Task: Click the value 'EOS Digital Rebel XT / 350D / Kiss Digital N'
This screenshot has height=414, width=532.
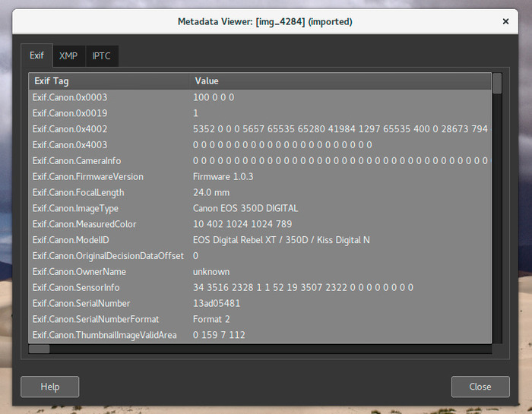Action: point(281,240)
